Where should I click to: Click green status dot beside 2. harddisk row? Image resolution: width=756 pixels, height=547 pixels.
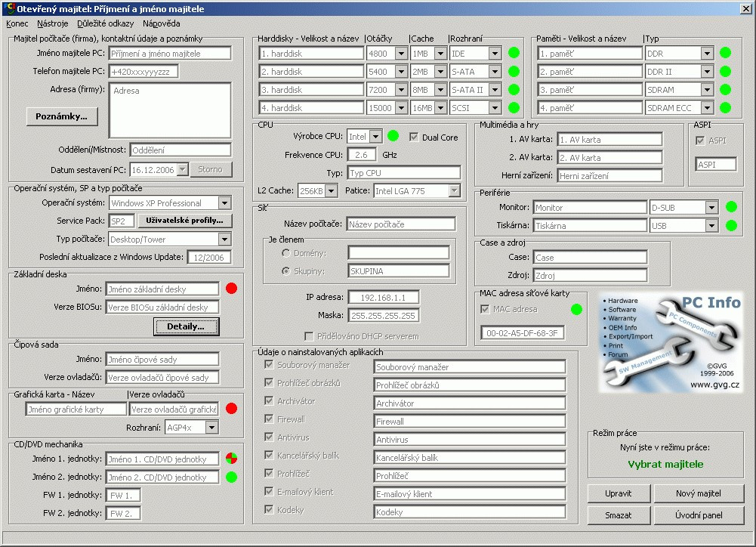(x=514, y=71)
